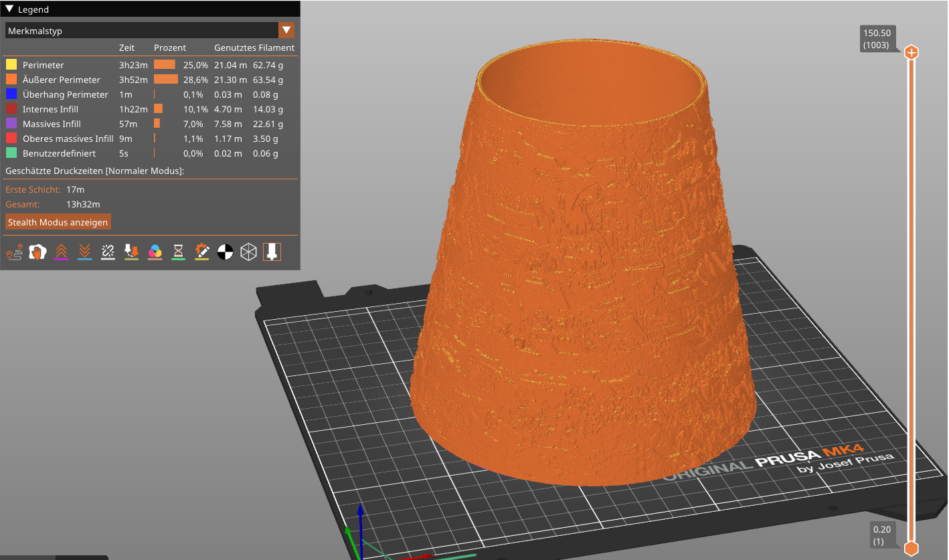
Task: Open the Merkmalstyp view dropdown arrow
Action: tap(286, 30)
